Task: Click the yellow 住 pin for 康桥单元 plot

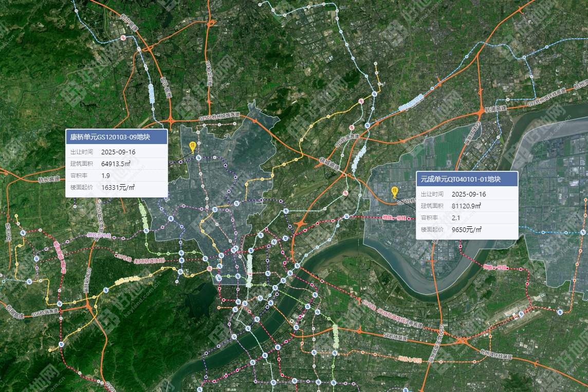Action: (x=193, y=146)
